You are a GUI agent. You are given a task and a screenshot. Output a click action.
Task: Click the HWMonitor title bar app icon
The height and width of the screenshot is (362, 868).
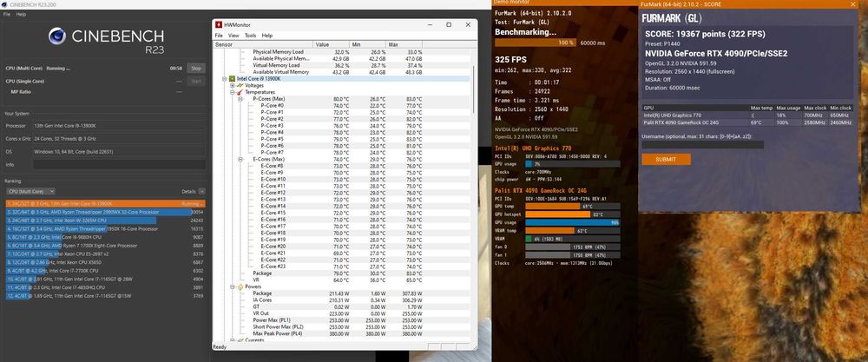click(x=220, y=25)
